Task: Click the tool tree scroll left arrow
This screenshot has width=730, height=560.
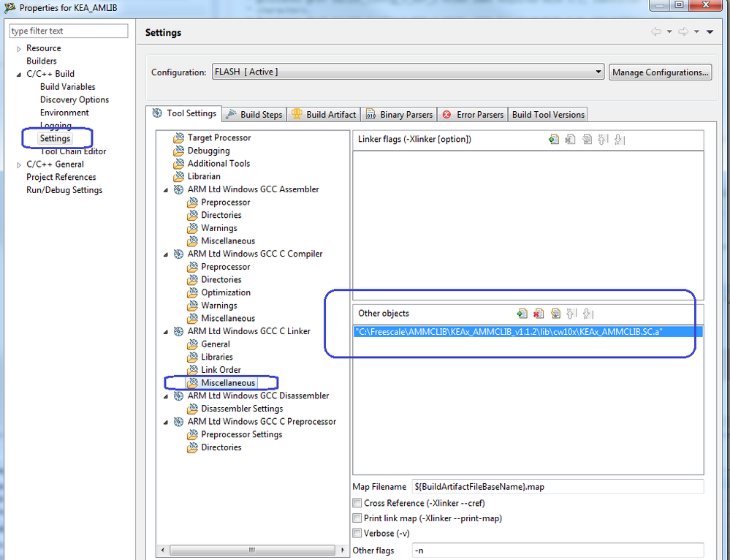Action: [x=162, y=550]
